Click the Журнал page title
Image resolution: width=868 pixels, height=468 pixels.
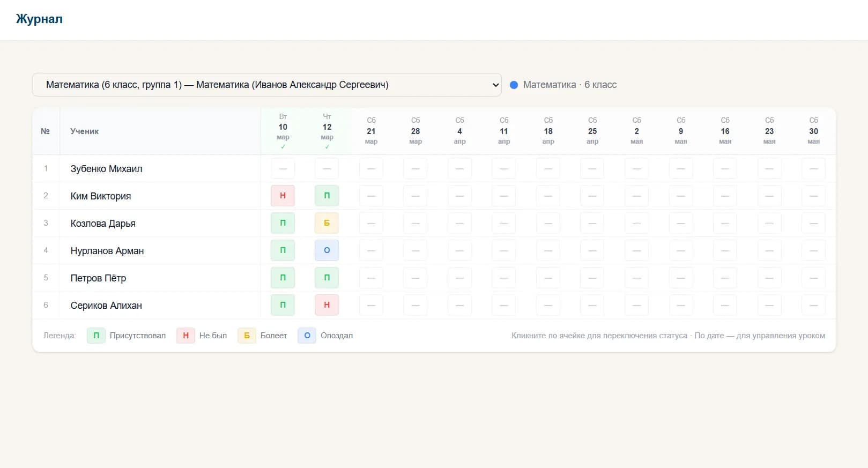tap(39, 19)
